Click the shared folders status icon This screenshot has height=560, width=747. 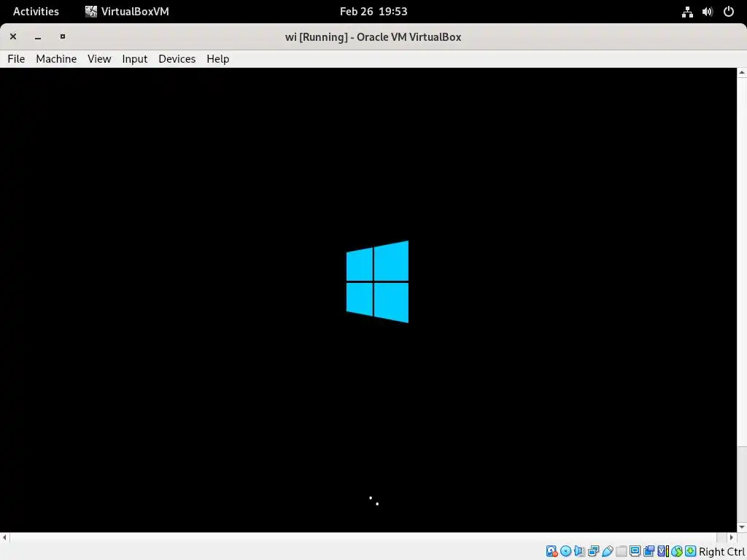[622, 551]
